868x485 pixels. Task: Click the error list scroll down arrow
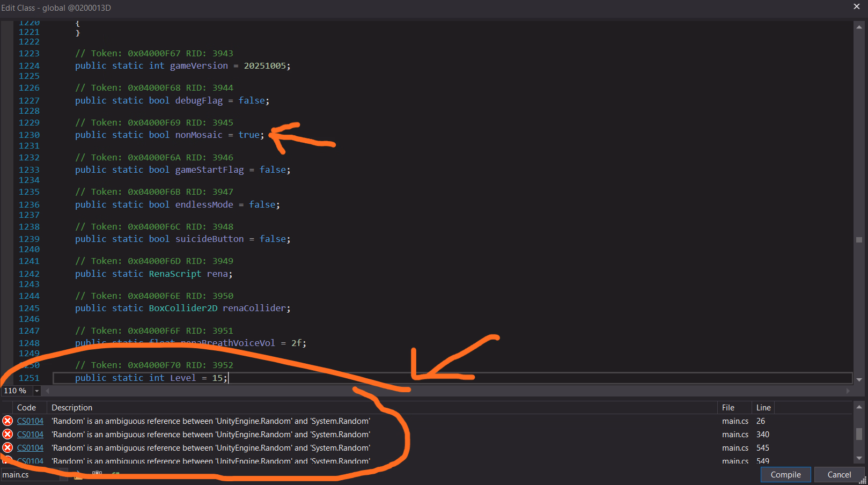tap(859, 458)
